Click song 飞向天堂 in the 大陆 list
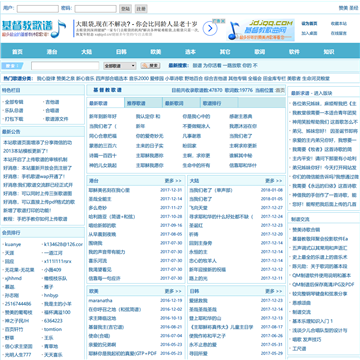 [198, 208]
